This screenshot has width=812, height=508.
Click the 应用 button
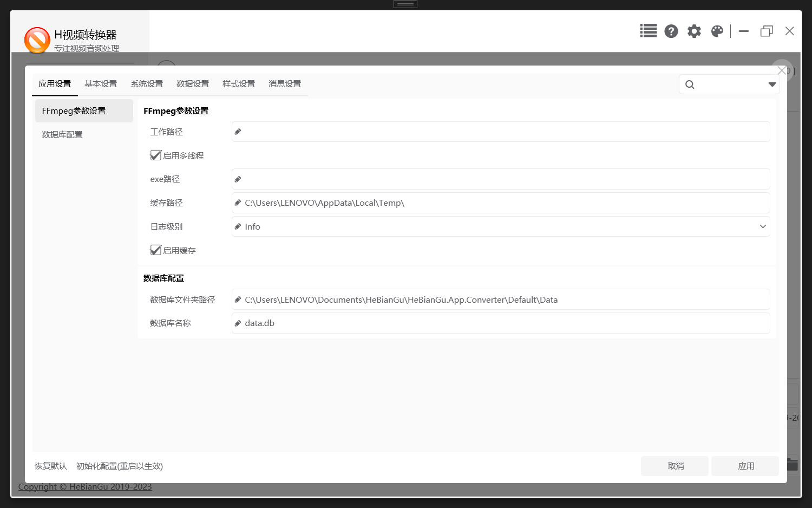tap(745, 466)
